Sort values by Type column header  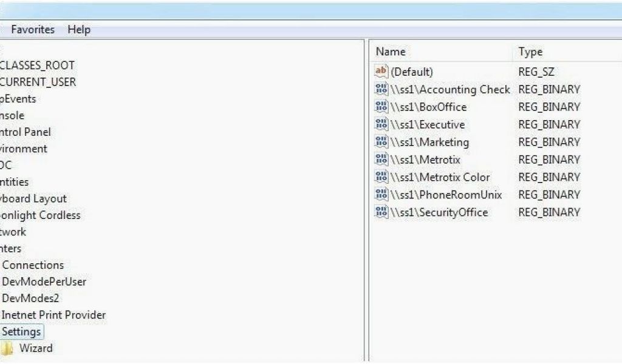(x=530, y=52)
